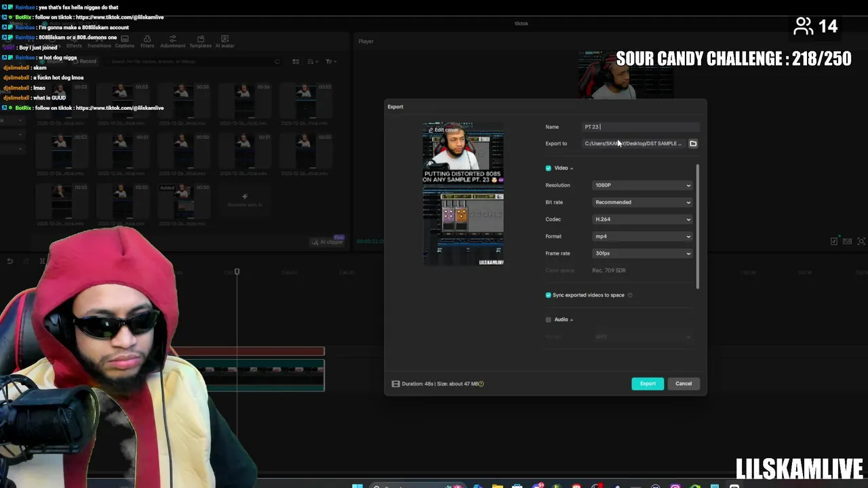
Task: Click help icon beside size estimate
Action: click(481, 384)
